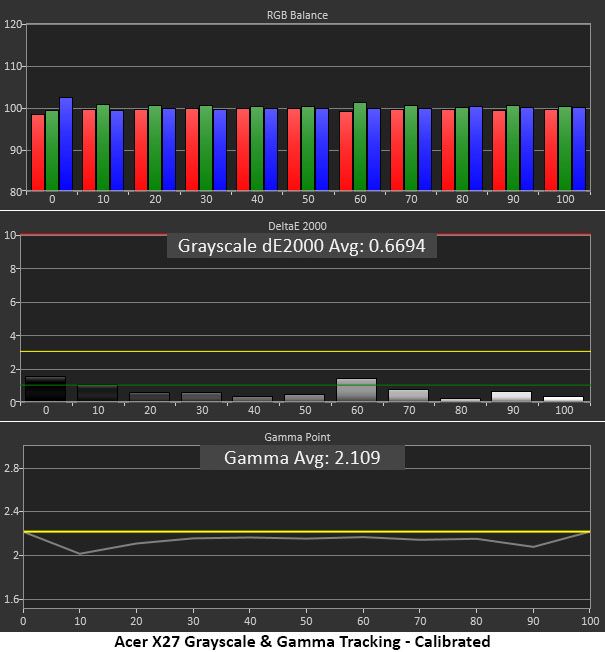
Task: Click the DeltaE bar at 10 percent
Action: coord(97,393)
